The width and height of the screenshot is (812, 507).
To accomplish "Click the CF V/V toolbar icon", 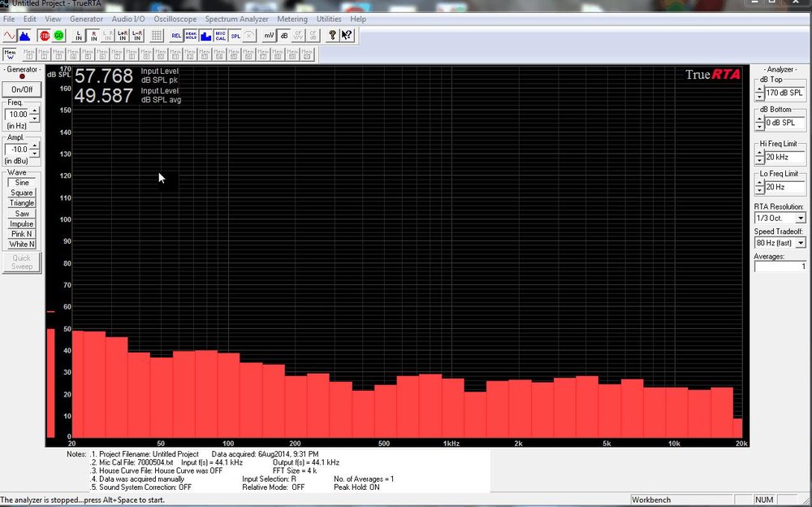I will (x=298, y=36).
